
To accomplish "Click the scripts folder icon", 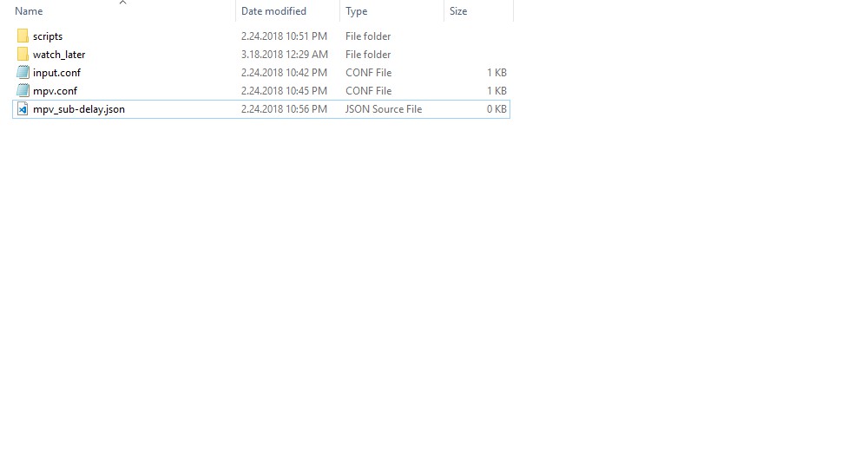I will (23, 36).
